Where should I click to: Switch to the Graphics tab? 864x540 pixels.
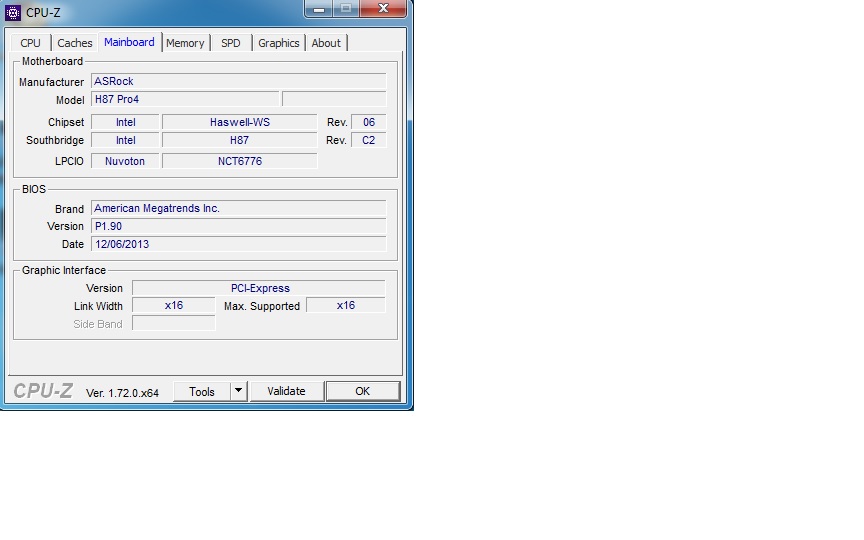click(279, 43)
